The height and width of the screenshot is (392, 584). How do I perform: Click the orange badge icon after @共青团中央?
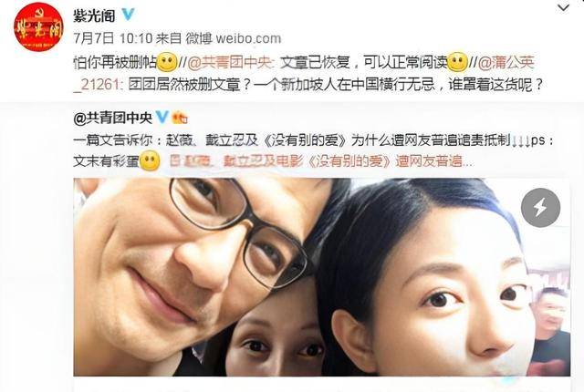click(x=180, y=118)
